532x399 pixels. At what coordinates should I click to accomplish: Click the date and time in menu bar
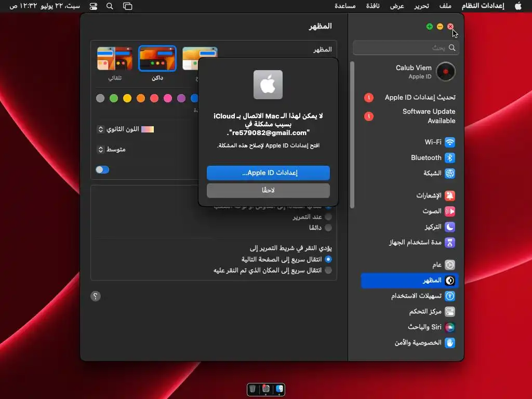pos(45,6)
